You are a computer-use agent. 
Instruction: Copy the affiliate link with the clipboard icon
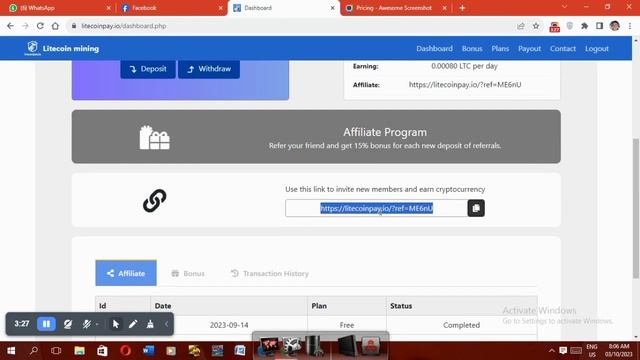pos(476,208)
